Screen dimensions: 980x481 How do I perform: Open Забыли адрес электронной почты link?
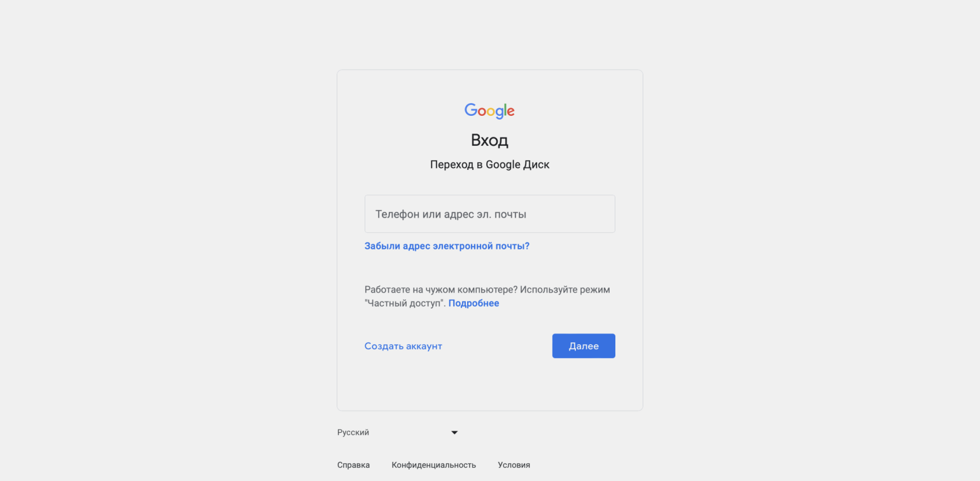(x=447, y=246)
